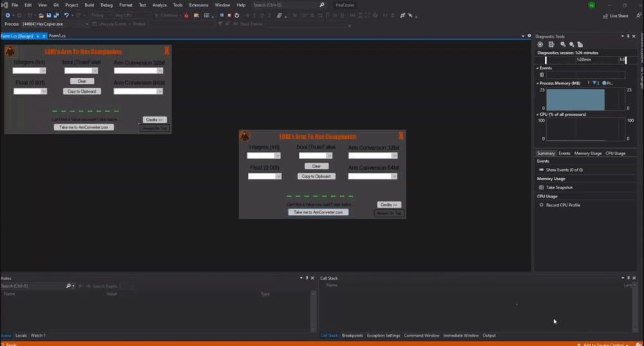Screen dimensions: 644x346
Task: Click the Zoom In icon in Diagnostic Tools
Action: pos(563,44)
